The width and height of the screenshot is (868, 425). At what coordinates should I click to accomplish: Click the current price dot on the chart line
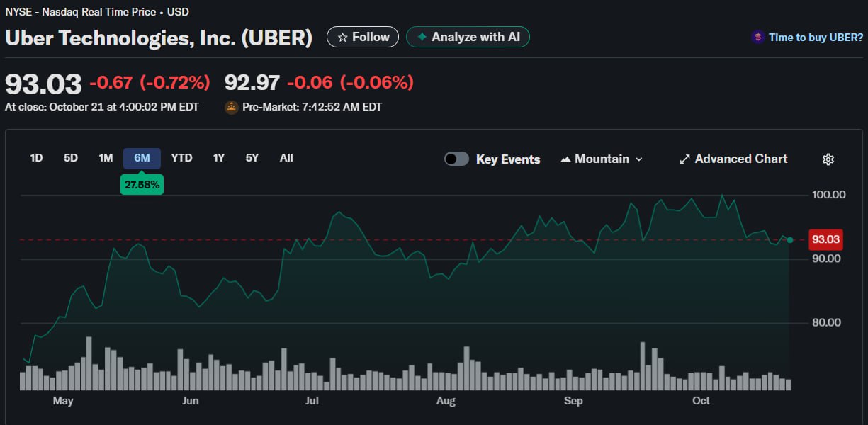(x=790, y=240)
